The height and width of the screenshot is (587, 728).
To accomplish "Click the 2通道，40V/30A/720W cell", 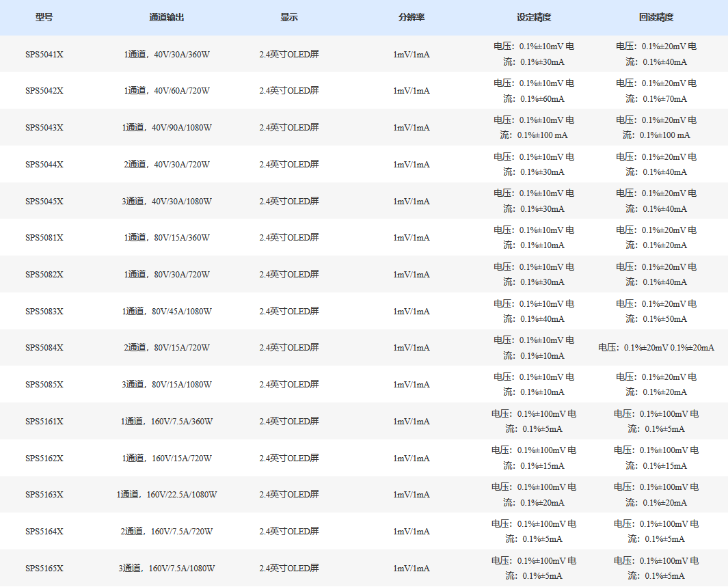I will pos(167,164).
